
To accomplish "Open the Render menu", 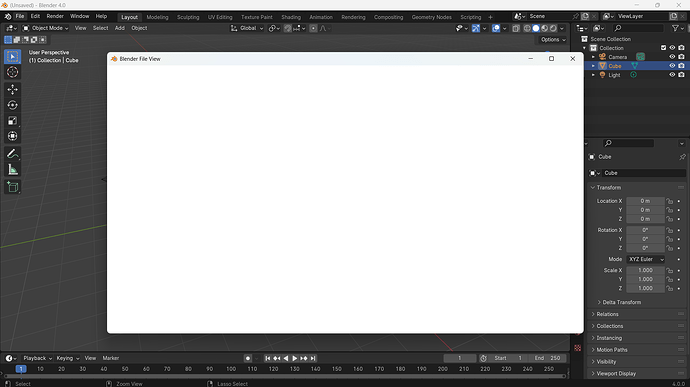I will pyautogui.click(x=55, y=16).
